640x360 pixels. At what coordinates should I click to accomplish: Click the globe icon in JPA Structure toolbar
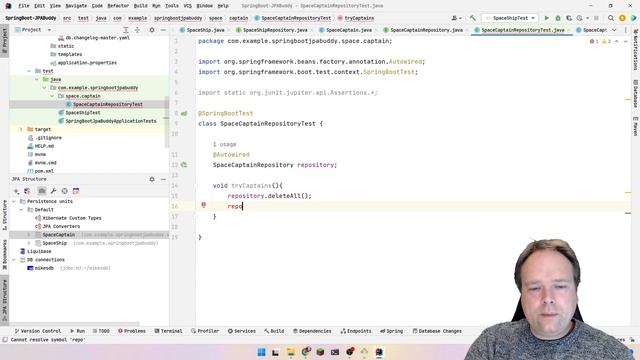click(64, 191)
